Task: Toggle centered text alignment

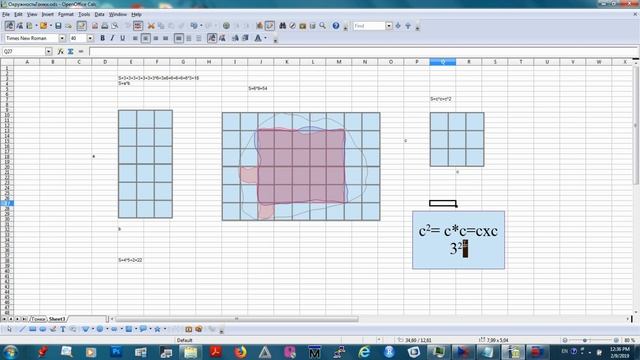Action: pyautogui.click(x=145, y=38)
